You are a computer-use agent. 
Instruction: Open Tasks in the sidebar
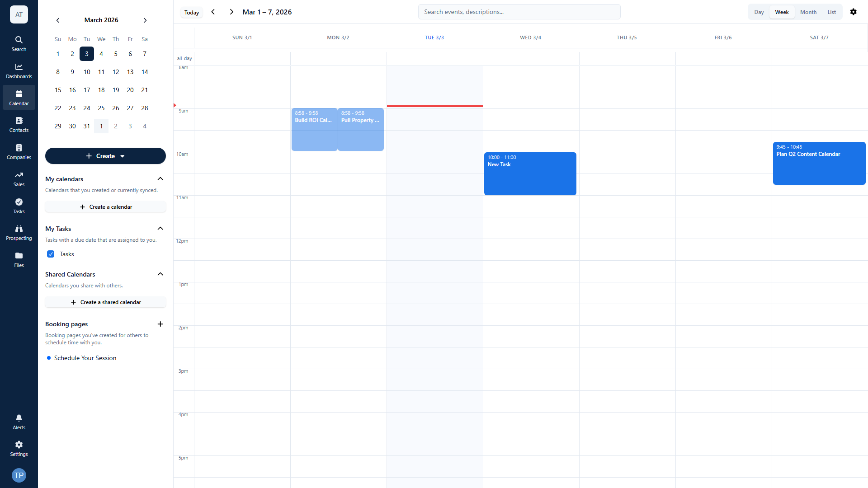pyautogui.click(x=19, y=206)
